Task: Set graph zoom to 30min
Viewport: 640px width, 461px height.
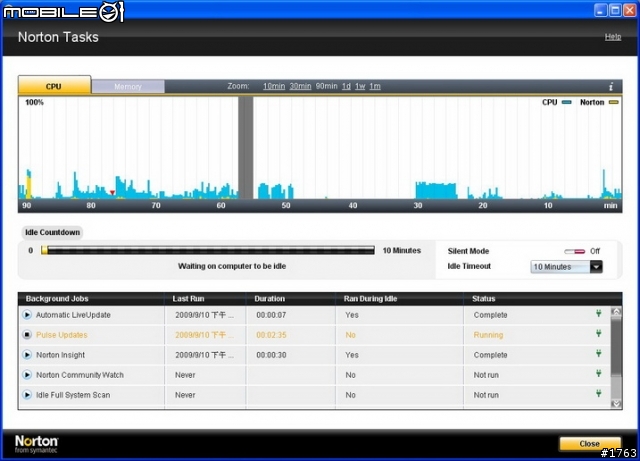Action: coord(300,86)
